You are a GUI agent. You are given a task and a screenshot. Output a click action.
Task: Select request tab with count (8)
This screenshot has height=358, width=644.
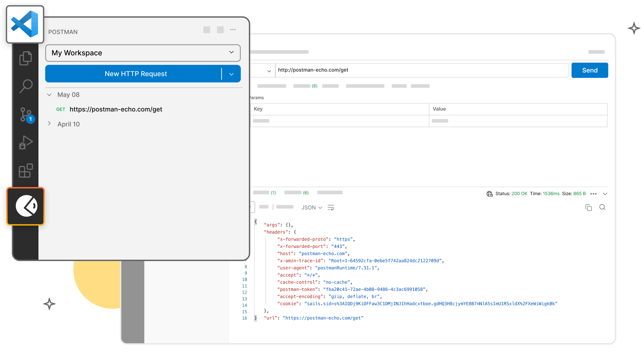click(x=305, y=86)
